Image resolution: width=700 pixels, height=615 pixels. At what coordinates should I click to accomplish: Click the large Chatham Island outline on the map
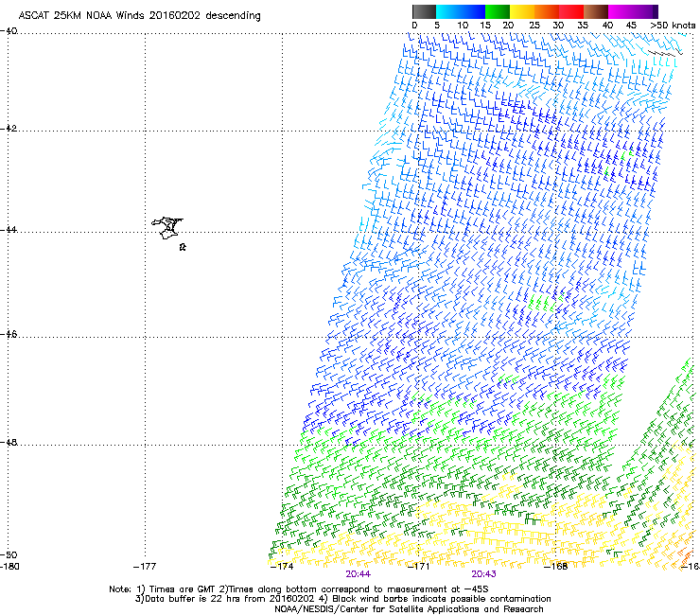point(167,228)
